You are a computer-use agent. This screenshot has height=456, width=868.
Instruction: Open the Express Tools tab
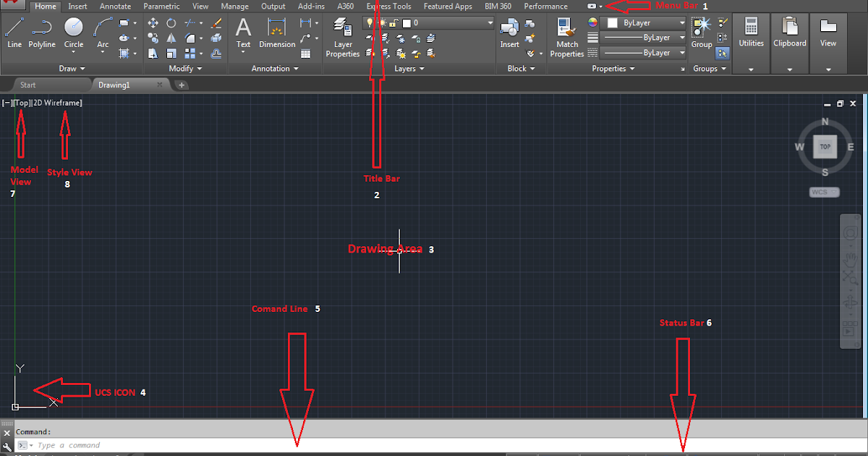coord(388,6)
